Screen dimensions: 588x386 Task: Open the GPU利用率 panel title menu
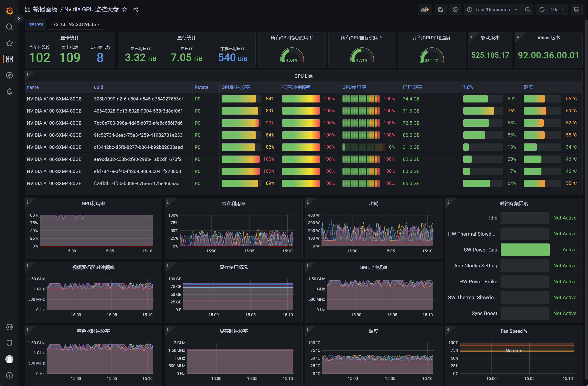pos(93,203)
